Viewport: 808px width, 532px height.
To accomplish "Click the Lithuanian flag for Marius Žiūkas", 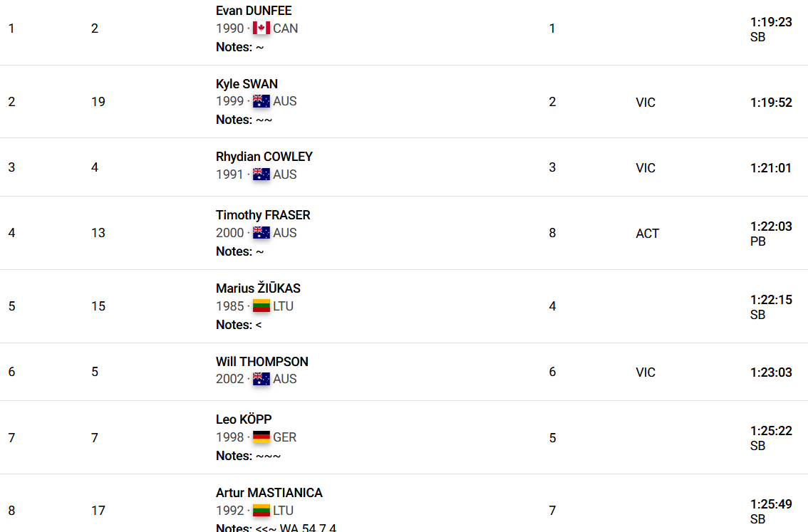I will pyautogui.click(x=261, y=306).
